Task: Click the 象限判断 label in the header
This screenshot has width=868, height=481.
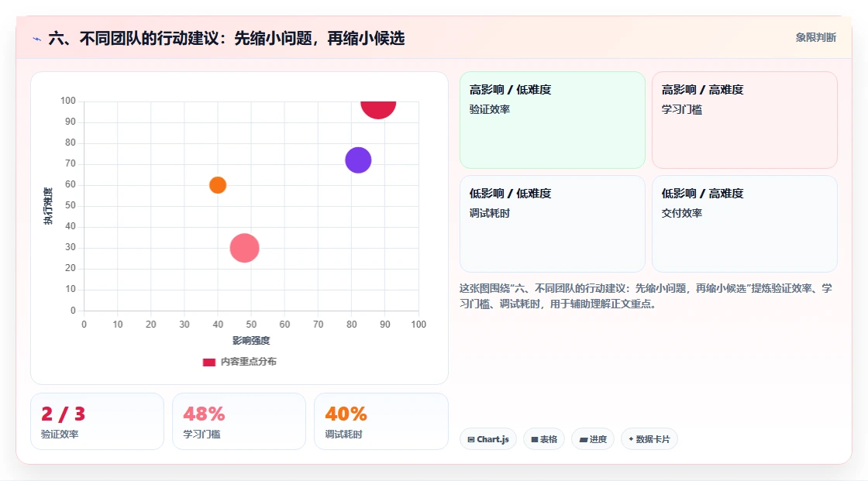Action: (815, 38)
